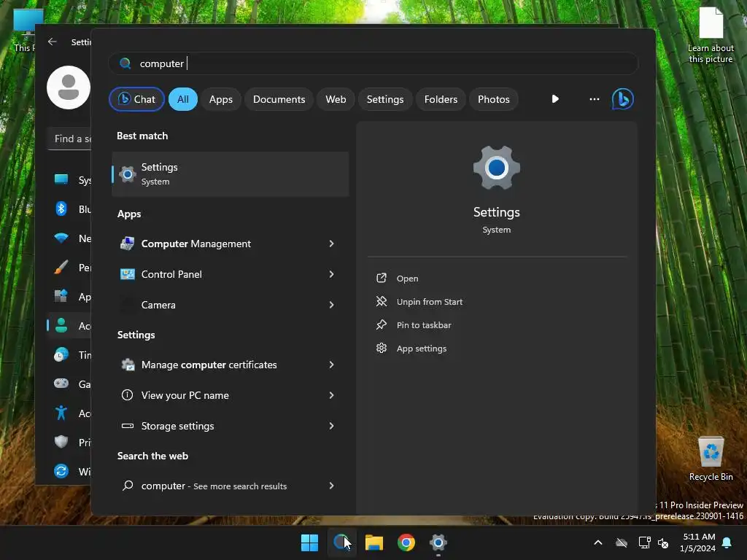The width and height of the screenshot is (747, 560).
Task: Click the Manage computer certificates icon
Action: tap(128, 365)
